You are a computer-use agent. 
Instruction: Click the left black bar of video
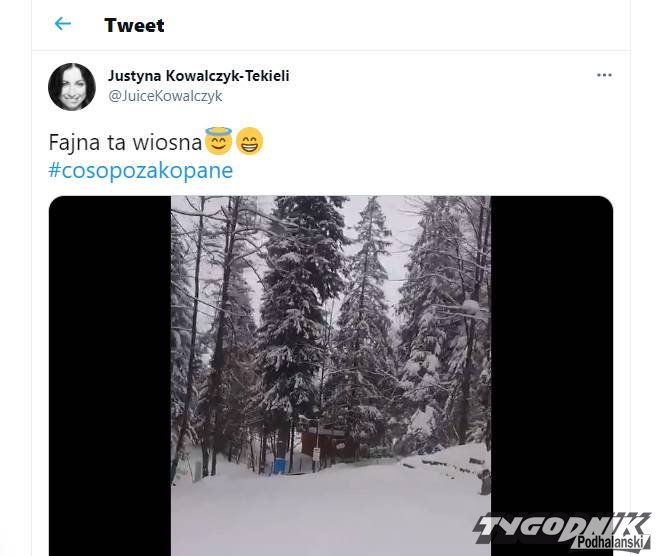[110, 376]
